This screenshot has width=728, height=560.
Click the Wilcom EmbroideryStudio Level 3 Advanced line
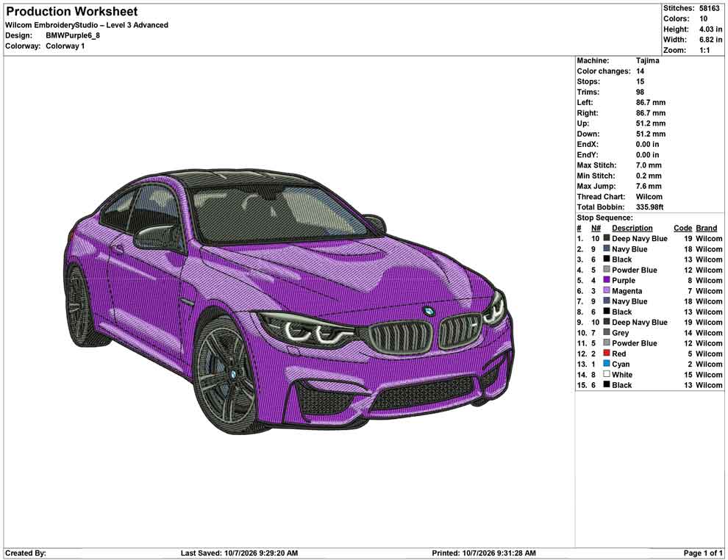(86, 25)
